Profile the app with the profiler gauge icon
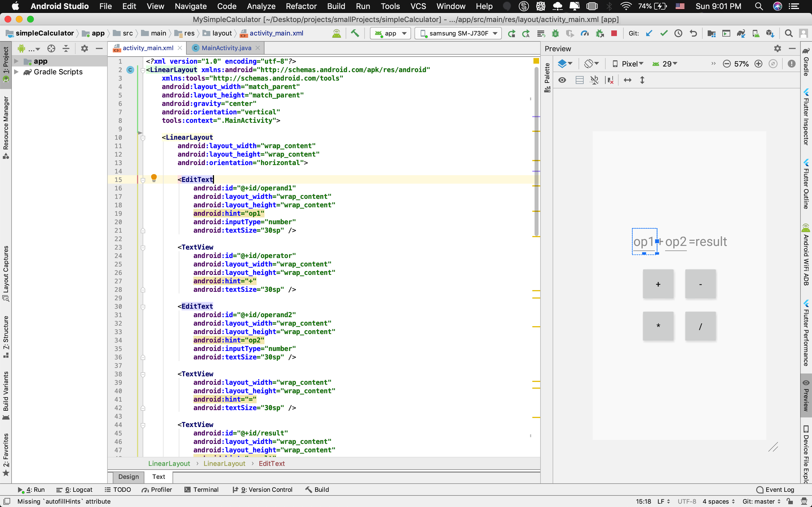 point(584,34)
